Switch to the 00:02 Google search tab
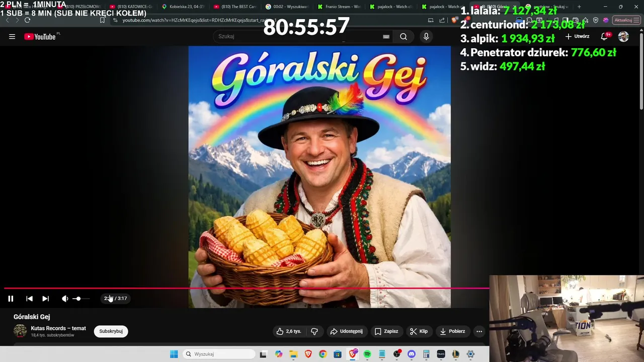The height and width of the screenshot is (362, 644). [x=287, y=7]
